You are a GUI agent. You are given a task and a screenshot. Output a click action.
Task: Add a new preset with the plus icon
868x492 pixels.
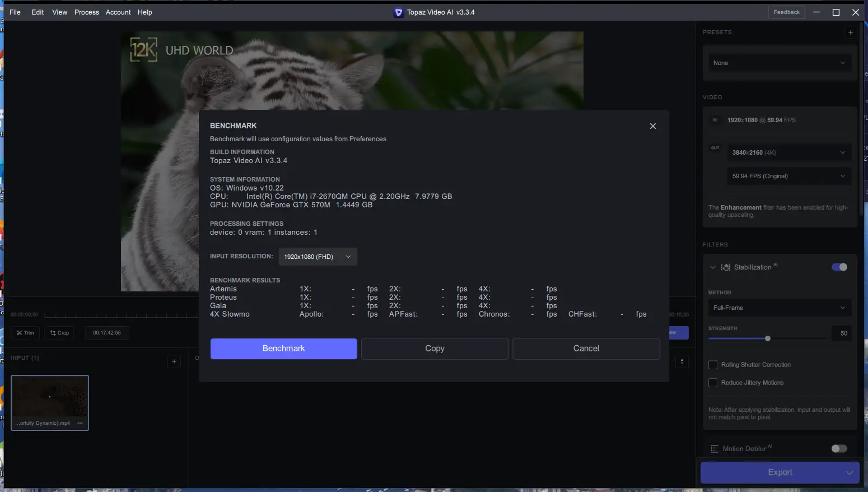[850, 33]
